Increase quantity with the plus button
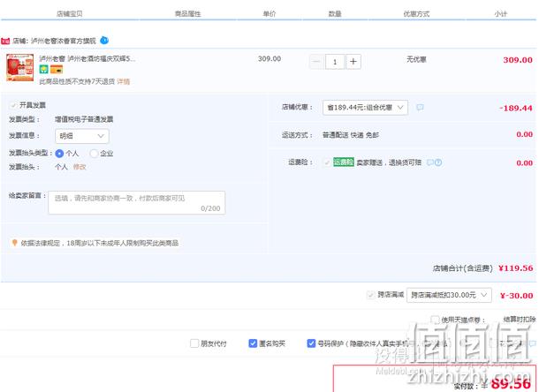Viewport: 539px width, 392px height. (x=353, y=62)
